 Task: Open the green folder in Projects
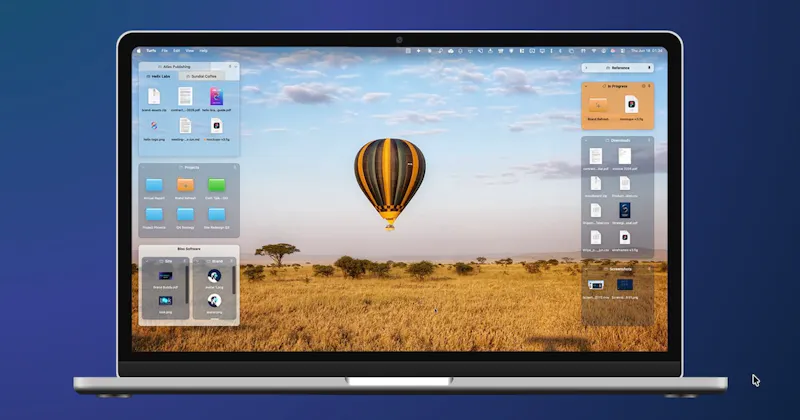(x=216, y=185)
